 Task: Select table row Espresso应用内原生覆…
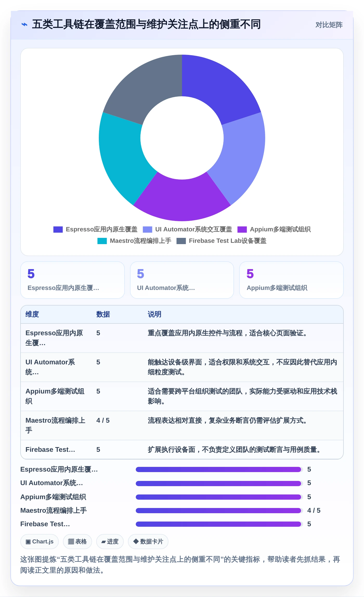pos(182,338)
